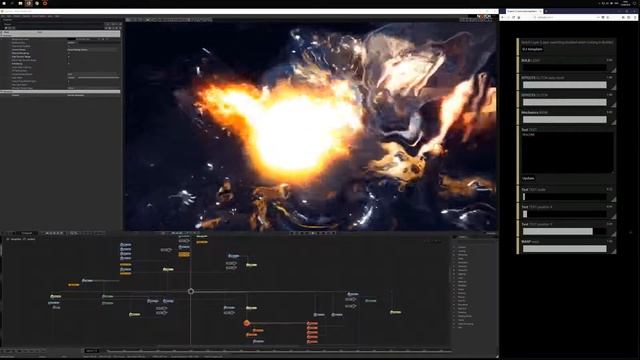Image resolution: width=640 pixels, height=360 pixels.
Task: Go back in the browser window
Action: click(503, 18)
